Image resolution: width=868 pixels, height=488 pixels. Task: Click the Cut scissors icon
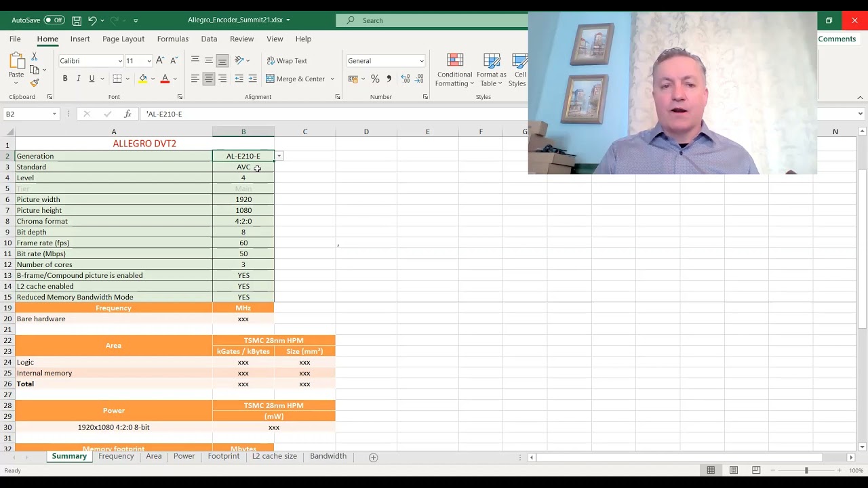tap(35, 57)
